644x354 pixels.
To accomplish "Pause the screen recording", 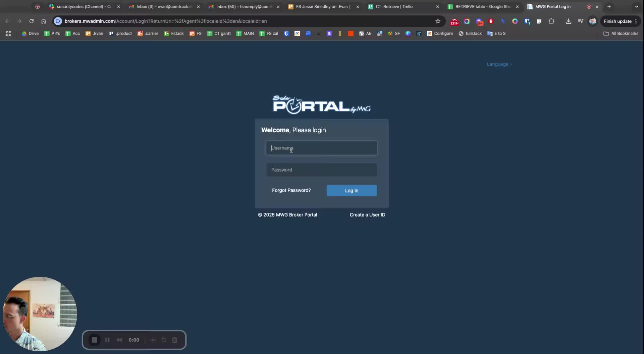I will click(x=107, y=340).
